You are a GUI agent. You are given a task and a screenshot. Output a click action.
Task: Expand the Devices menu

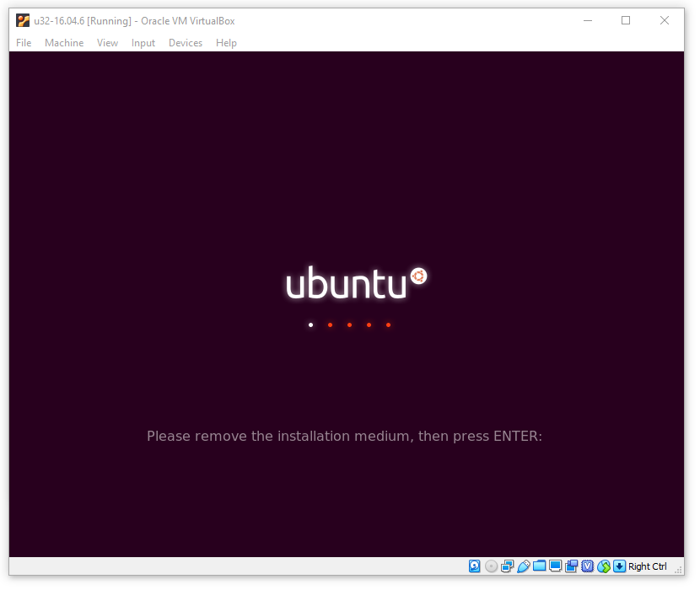tap(186, 43)
